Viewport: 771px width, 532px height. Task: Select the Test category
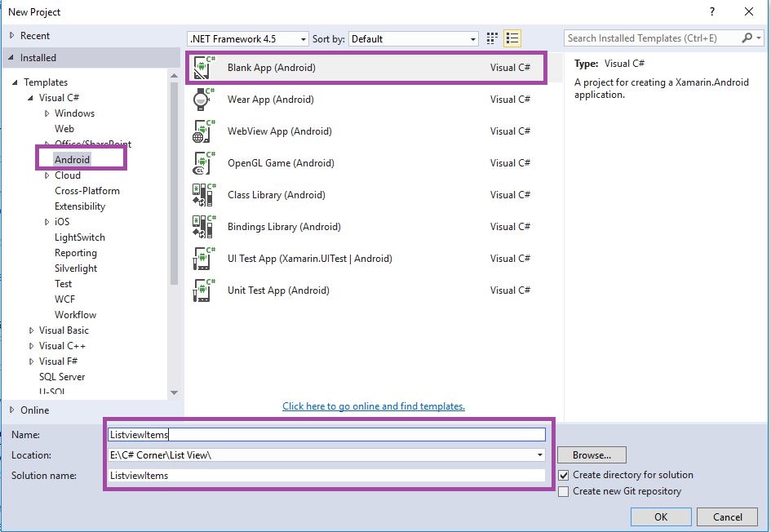pyautogui.click(x=63, y=284)
